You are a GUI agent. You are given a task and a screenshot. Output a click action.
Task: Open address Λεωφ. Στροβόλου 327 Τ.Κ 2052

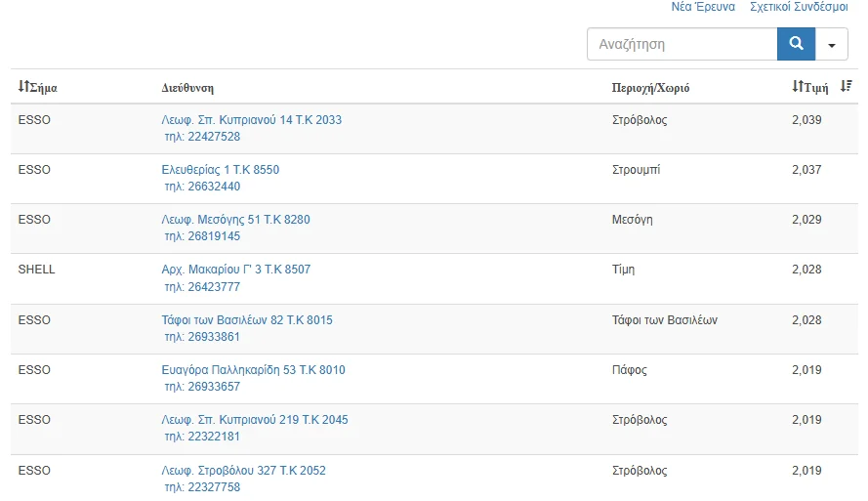[x=243, y=471]
